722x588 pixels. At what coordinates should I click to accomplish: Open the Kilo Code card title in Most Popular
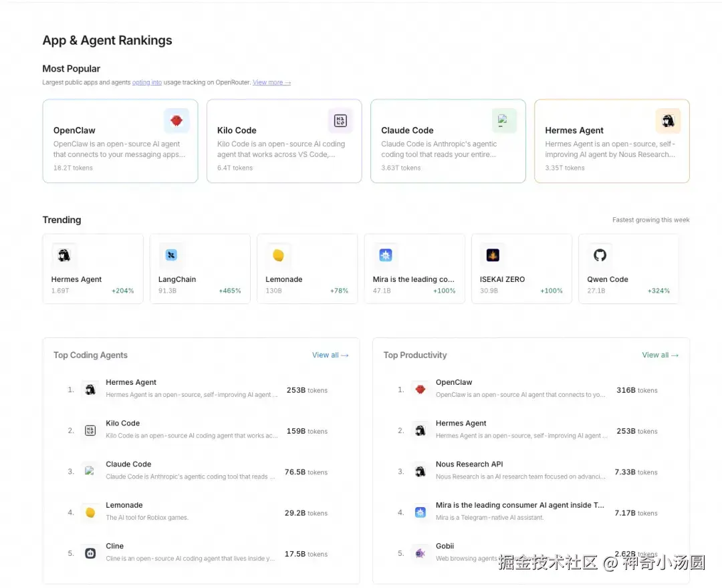coord(237,130)
